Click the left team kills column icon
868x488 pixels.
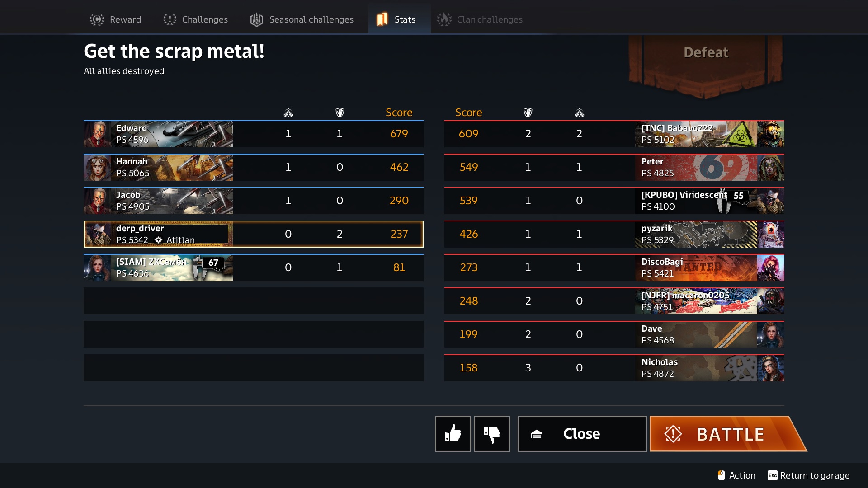coord(288,113)
